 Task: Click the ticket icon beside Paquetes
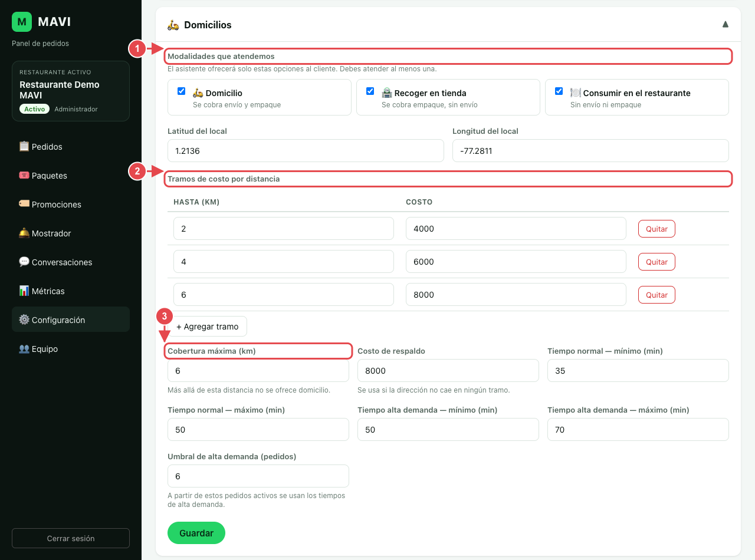coord(24,175)
